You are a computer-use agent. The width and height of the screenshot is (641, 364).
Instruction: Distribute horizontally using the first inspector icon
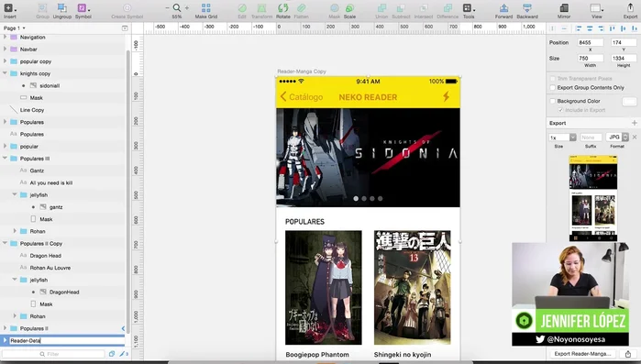(553, 28)
